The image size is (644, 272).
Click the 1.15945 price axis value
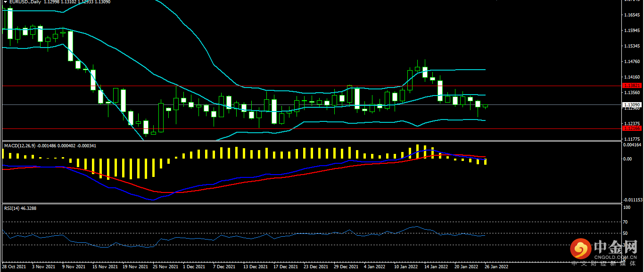coord(631,31)
